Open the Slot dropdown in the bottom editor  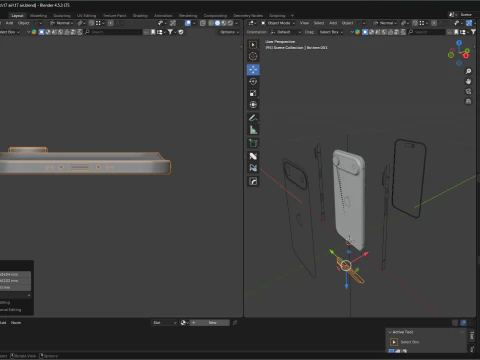pyautogui.click(x=164, y=323)
